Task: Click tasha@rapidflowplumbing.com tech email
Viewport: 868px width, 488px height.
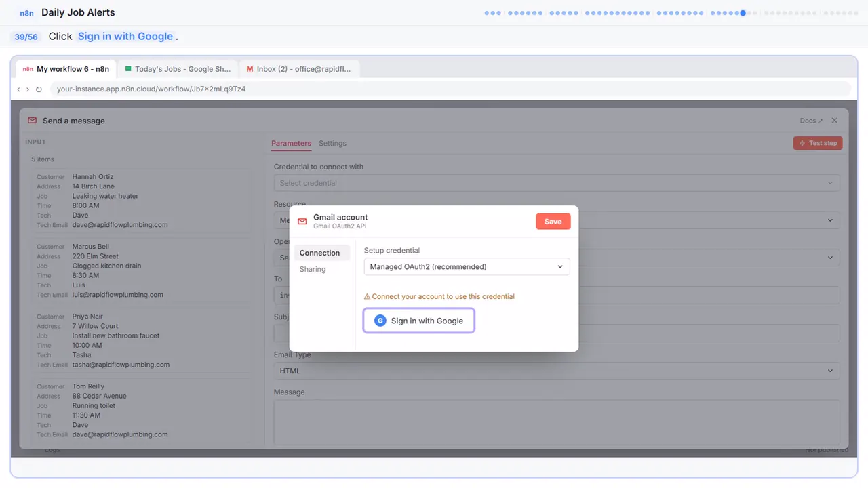Action: click(121, 365)
